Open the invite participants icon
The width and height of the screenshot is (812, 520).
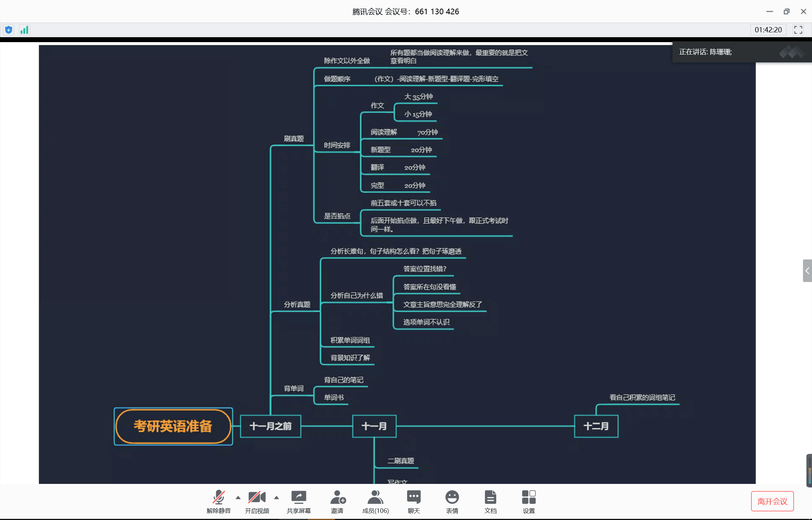tap(337, 497)
